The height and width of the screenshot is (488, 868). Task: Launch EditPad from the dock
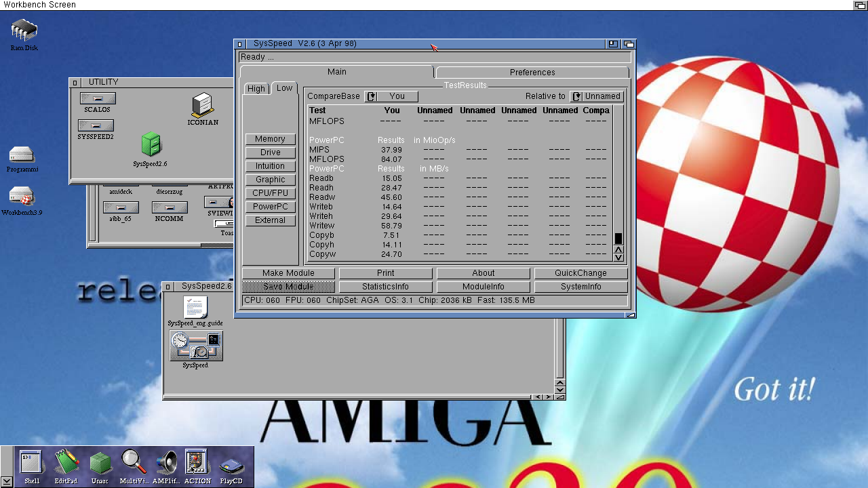coord(66,467)
